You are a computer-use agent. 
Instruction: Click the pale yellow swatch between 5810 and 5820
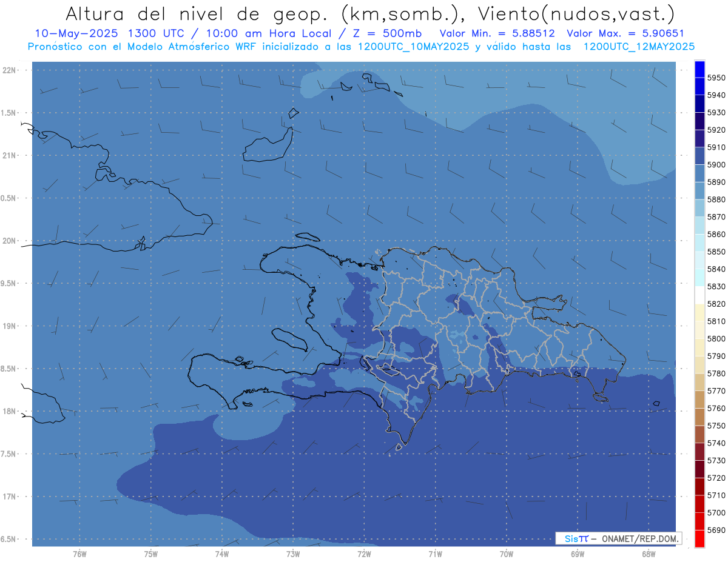699,312
